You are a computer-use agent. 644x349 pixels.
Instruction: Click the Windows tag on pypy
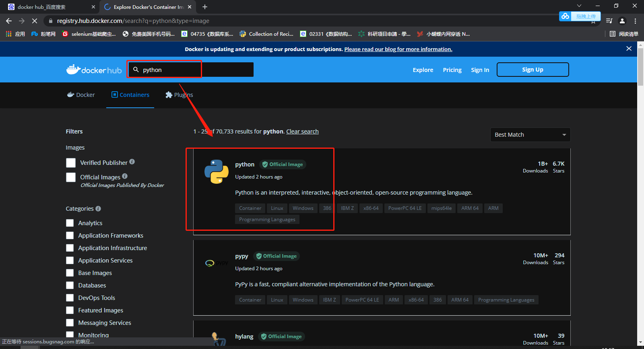[x=303, y=300]
